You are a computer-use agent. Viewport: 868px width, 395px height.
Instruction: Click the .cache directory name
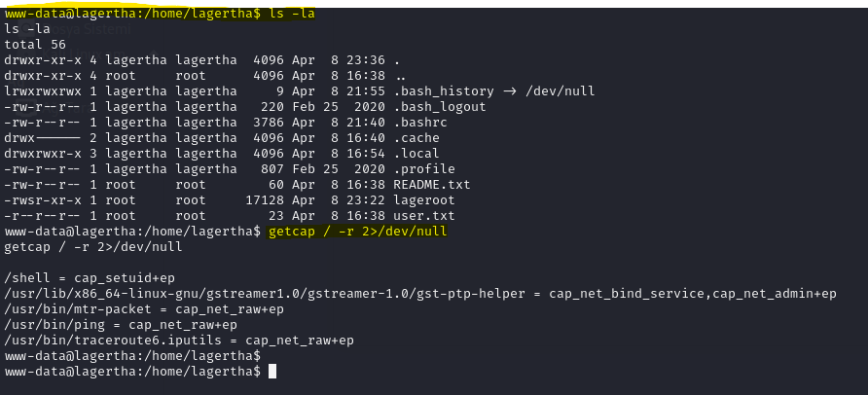tap(416, 138)
